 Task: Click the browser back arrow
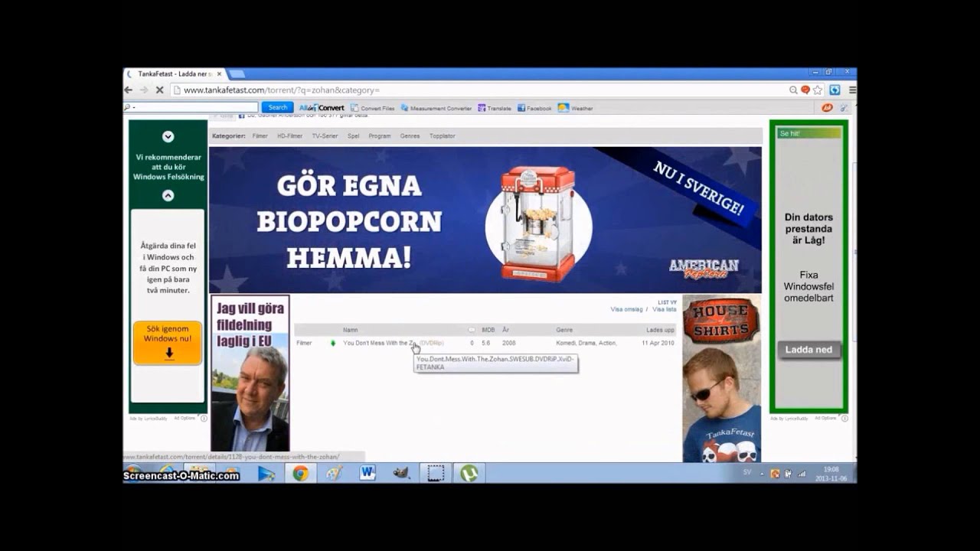click(x=129, y=90)
